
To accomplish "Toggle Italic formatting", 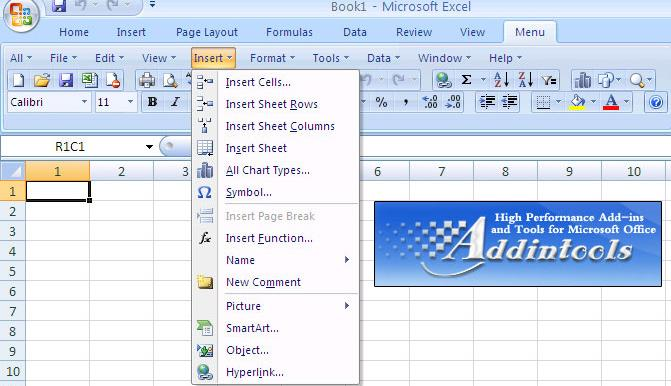I will coord(175,102).
